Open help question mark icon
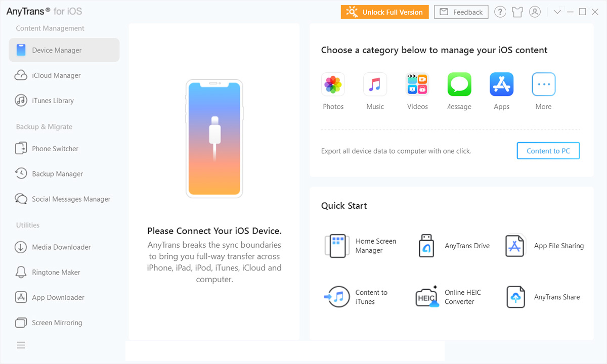Screen dimensions: 607x364 tap(500, 12)
